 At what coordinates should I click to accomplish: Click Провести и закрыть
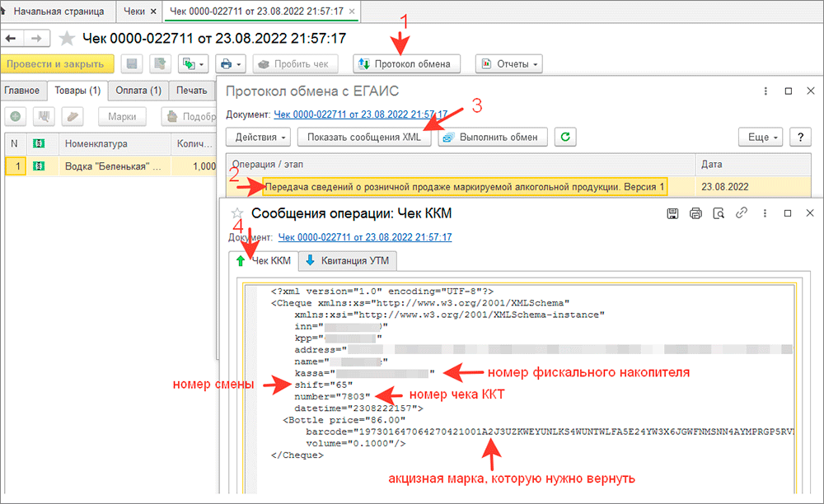[57, 64]
